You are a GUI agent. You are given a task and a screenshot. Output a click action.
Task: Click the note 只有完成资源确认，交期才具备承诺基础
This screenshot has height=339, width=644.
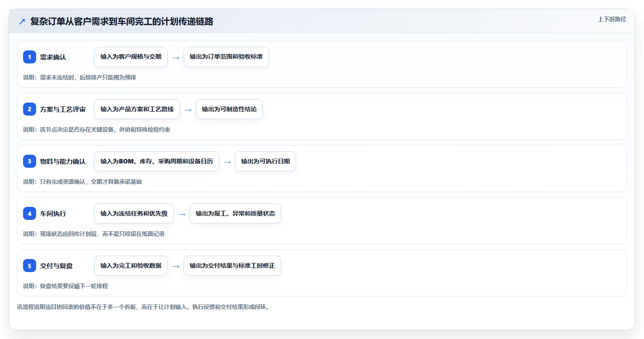coord(83,182)
